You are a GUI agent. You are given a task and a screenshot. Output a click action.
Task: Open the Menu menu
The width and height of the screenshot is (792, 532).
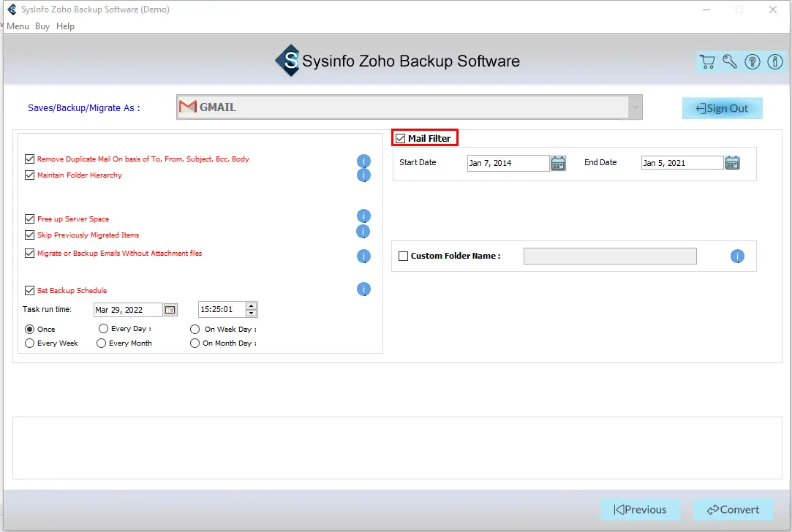pyautogui.click(x=18, y=26)
